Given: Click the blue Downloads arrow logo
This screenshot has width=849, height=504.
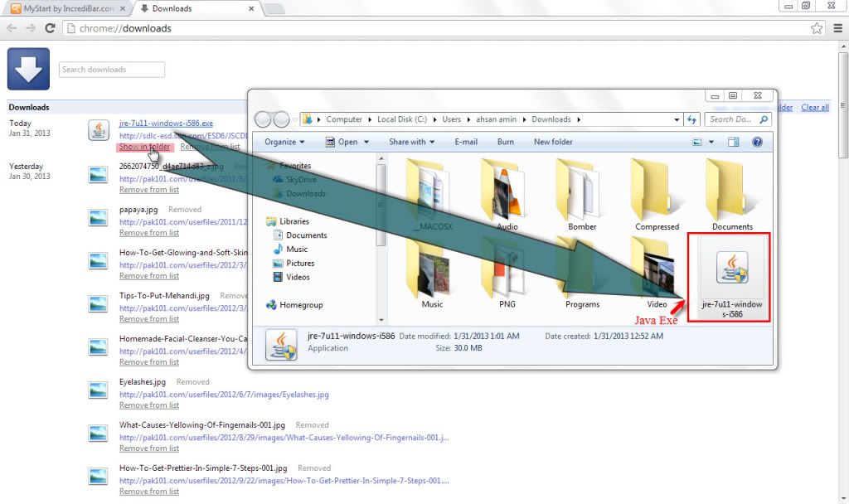Looking at the screenshot, I should click(28, 69).
